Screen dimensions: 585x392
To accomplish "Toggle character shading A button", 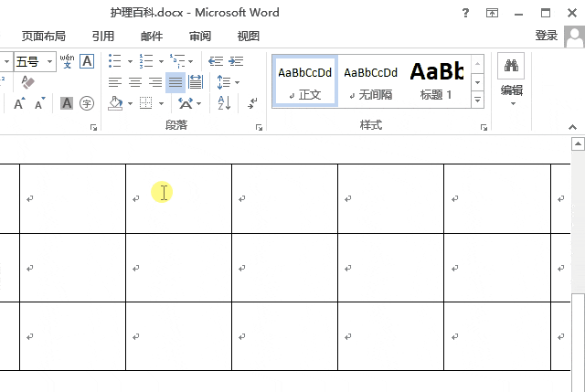I will tap(67, 103).
